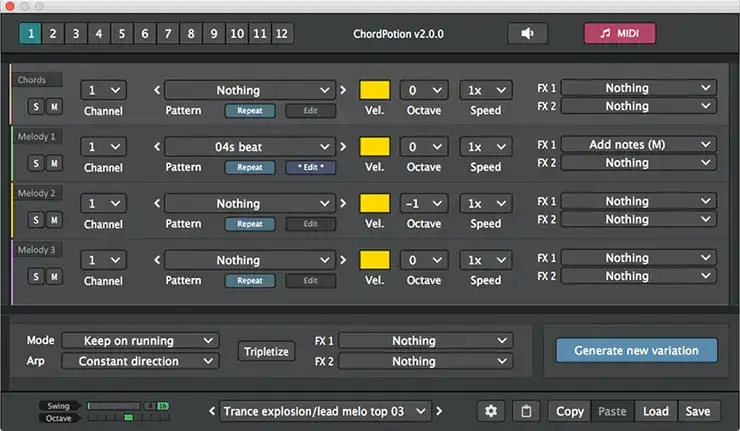Switch to slot tab 12
The image size is (740, 431).
click(x=282, y=34)
